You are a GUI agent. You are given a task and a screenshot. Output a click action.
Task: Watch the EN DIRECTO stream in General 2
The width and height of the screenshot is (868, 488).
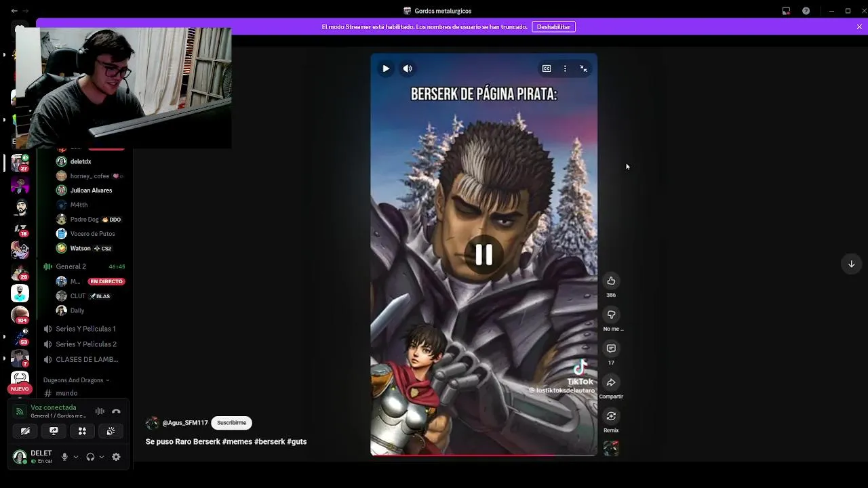click(x=106, y=281)
